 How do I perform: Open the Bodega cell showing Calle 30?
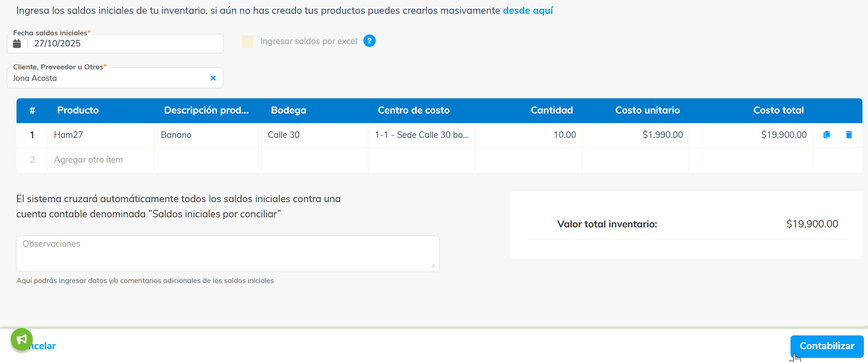[x=314, y=135]
